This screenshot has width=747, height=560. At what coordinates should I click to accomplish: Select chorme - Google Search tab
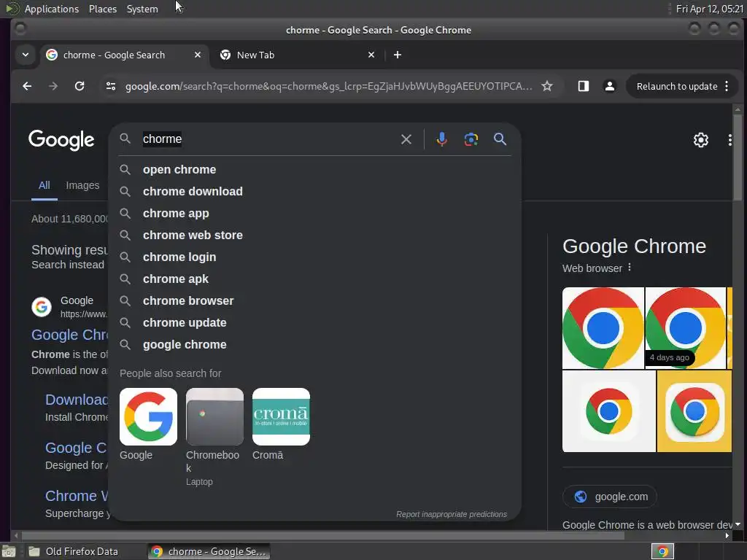click(x=124, y=55)
